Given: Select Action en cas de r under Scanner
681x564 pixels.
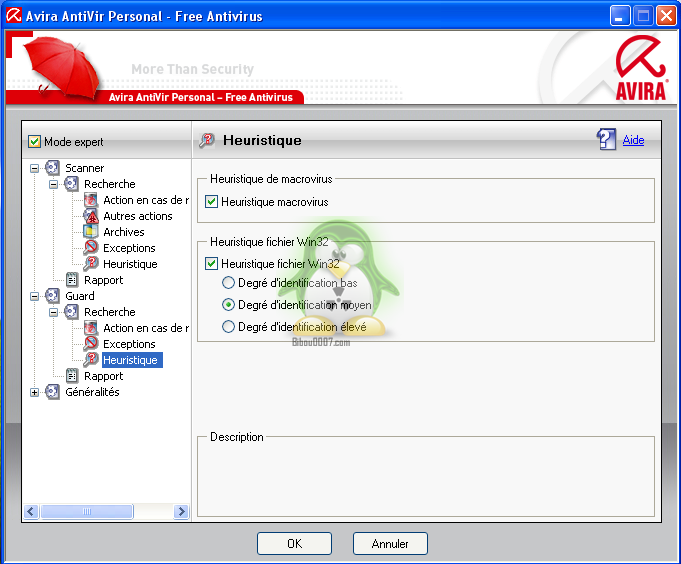Looking at the screenshot, I should 145,200.
